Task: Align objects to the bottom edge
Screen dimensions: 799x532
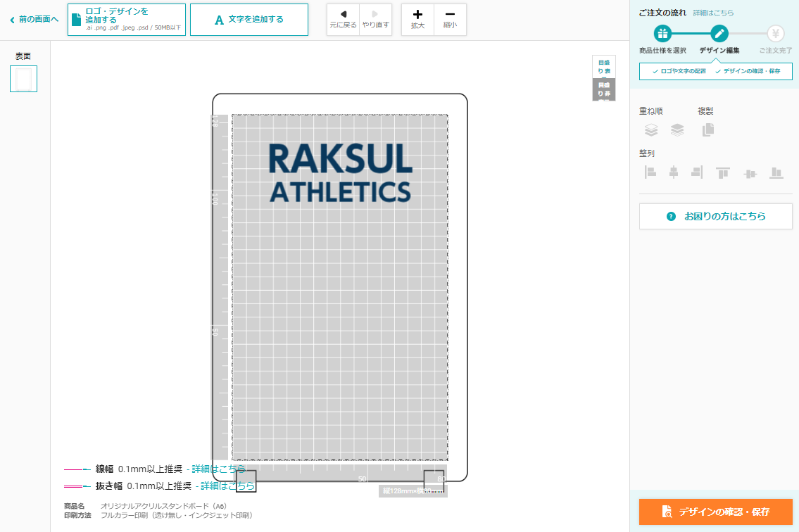Action: (x=776, y=172)
